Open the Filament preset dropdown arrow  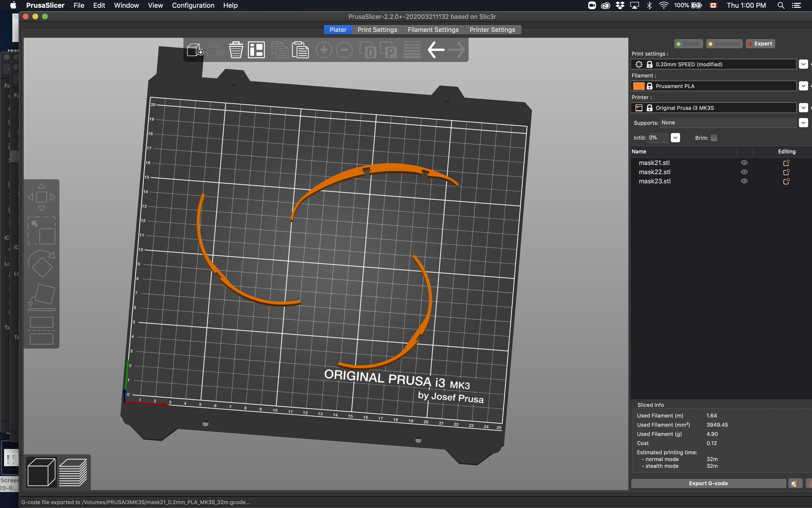[803, 86]
